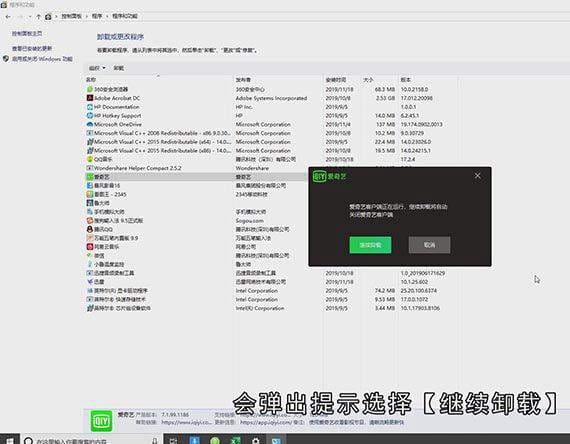Click the 搜狗输入法 program icon
Viewport: 570px width, 444px height.
pos(90,220)
